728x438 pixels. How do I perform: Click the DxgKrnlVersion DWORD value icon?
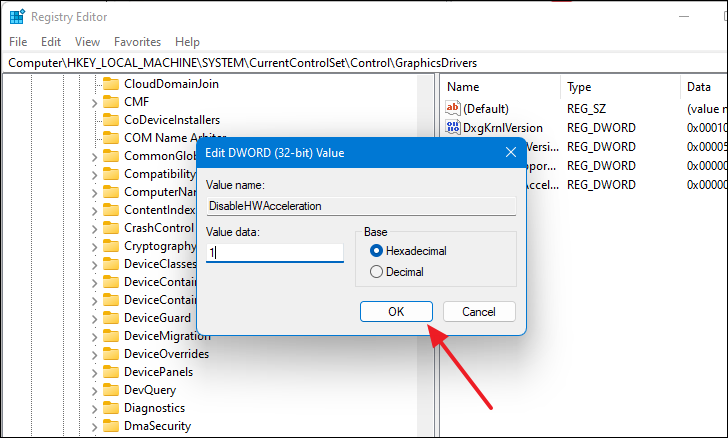click(453, 127)
